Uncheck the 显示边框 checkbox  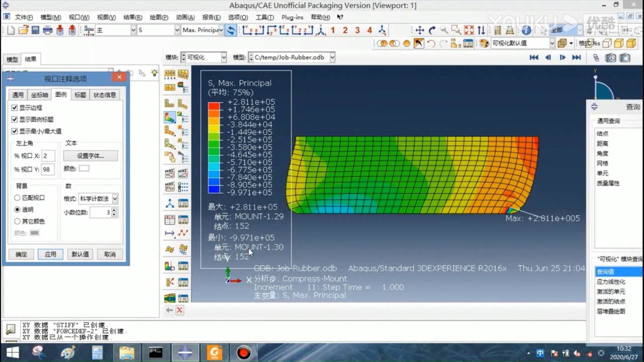(x=14, y=108)
